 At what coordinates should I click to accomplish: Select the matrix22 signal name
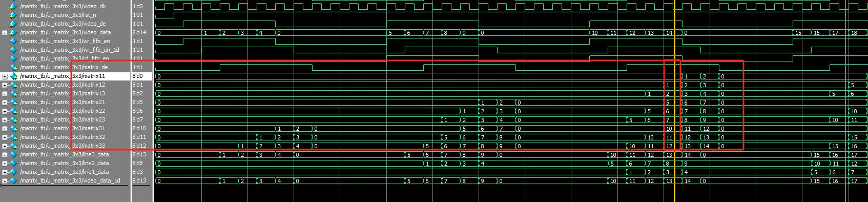click(62, 111)
